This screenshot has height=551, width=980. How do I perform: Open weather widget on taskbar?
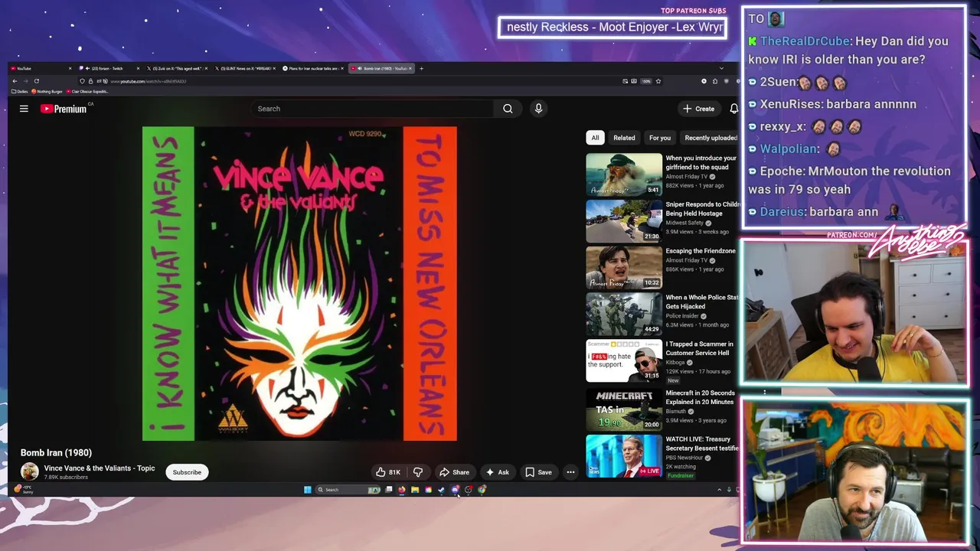click(x=23, y=488)
